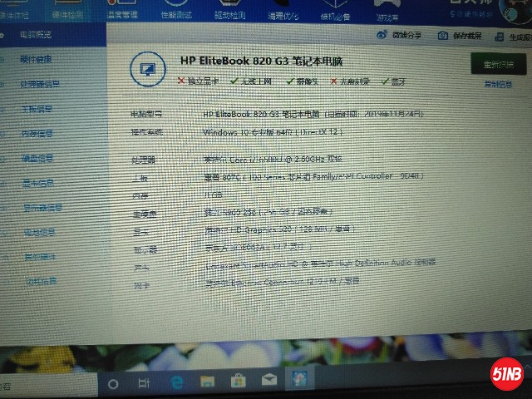Click the 网卡 row value
The height and width of the screenshot is (399, 532).
tap(283, 282)
